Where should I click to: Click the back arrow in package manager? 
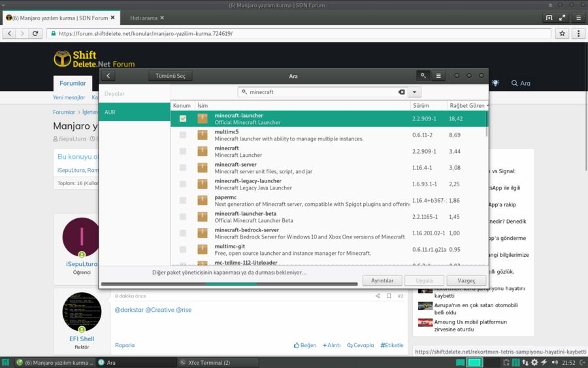point(108,76)
